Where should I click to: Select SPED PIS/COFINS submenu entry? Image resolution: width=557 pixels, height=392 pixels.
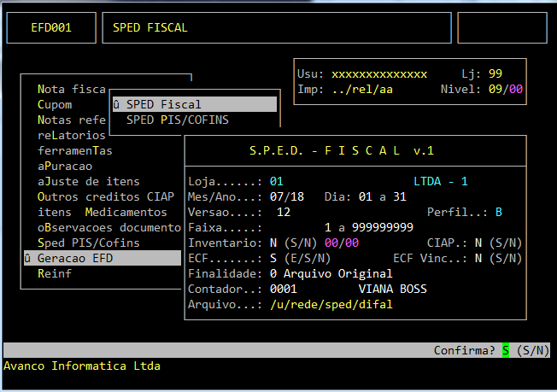[177, 120]
